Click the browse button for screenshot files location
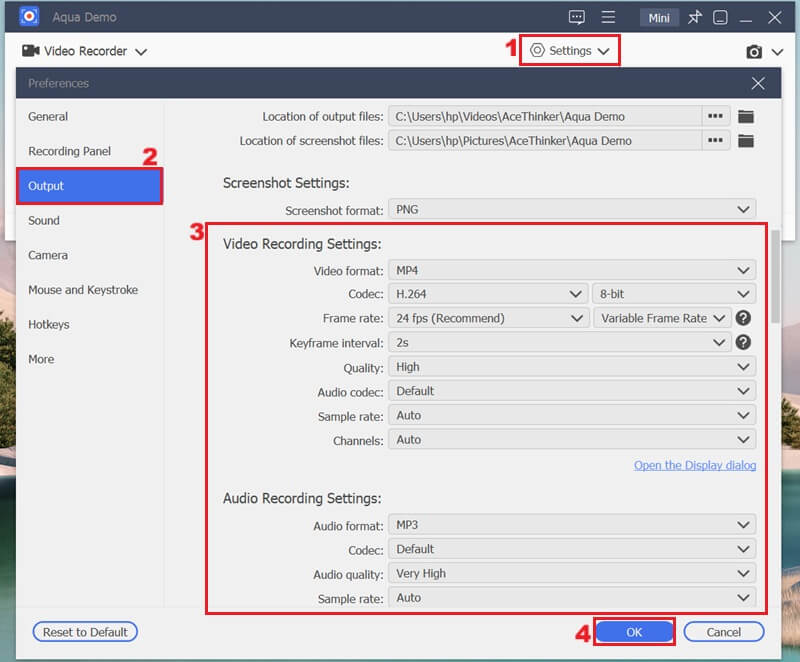Image resolution: width=800 pixels, height=662 pixels. pyautogui.click(x=714, y=140)
